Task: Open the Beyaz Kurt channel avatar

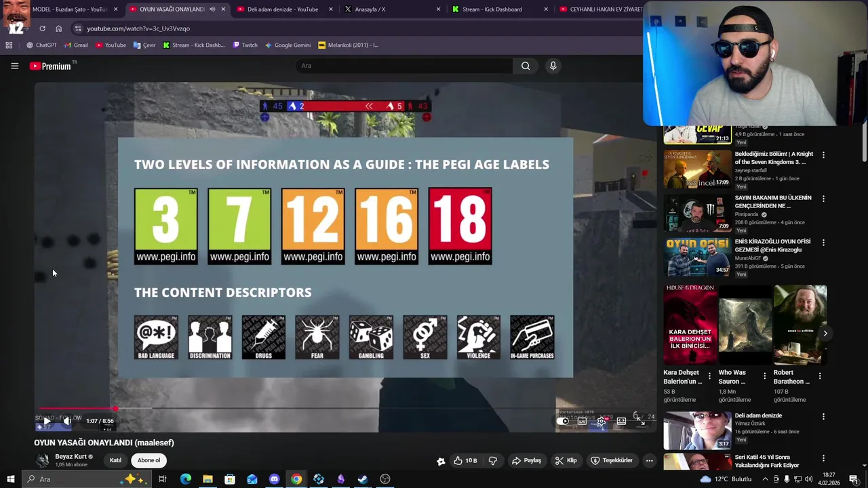Action: (42, 461)
